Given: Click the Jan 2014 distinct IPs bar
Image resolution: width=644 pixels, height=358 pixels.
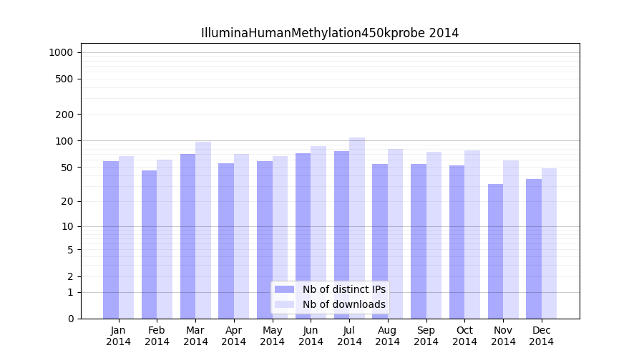Looking at the screenshot, I should [x=111, y=240].
